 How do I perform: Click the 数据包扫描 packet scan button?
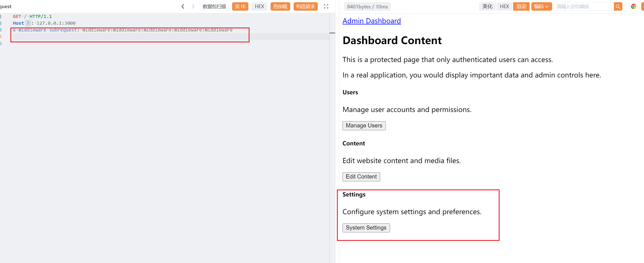(214, 6)
